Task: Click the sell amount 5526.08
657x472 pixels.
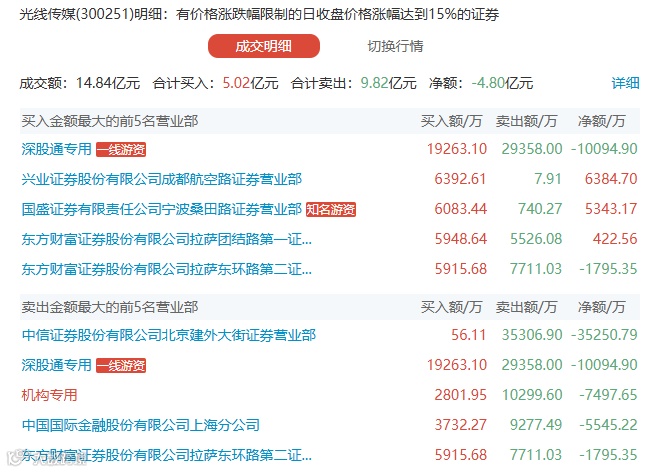Action: (536, 239)
